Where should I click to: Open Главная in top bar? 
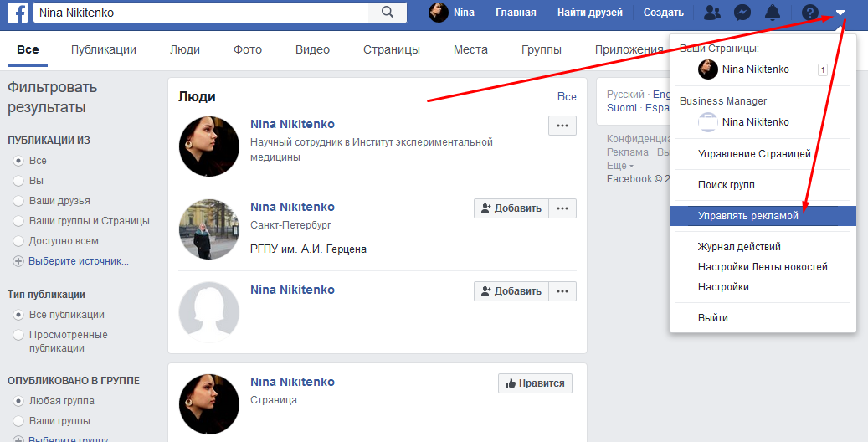(x=516, y=13)
